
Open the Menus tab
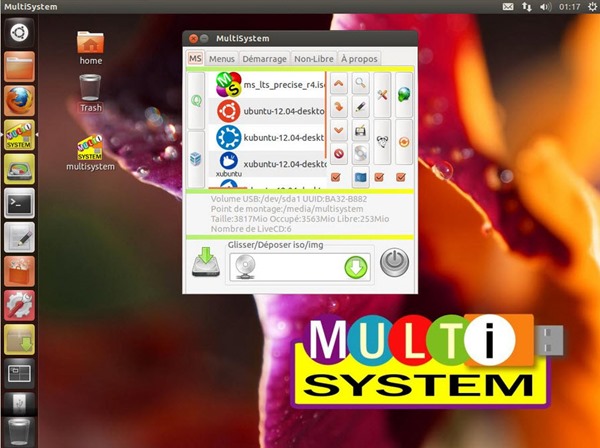tap(222, 59)
